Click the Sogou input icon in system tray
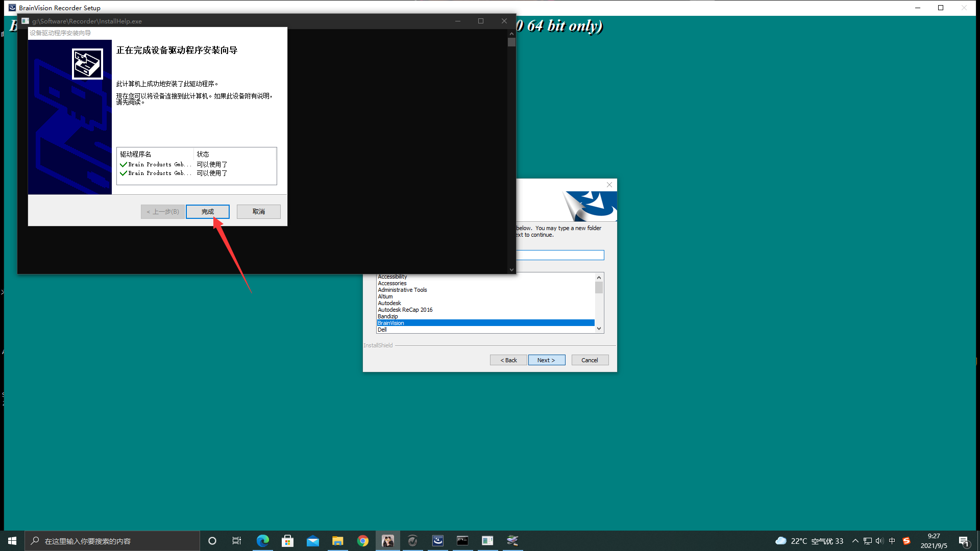 (907, 540)
